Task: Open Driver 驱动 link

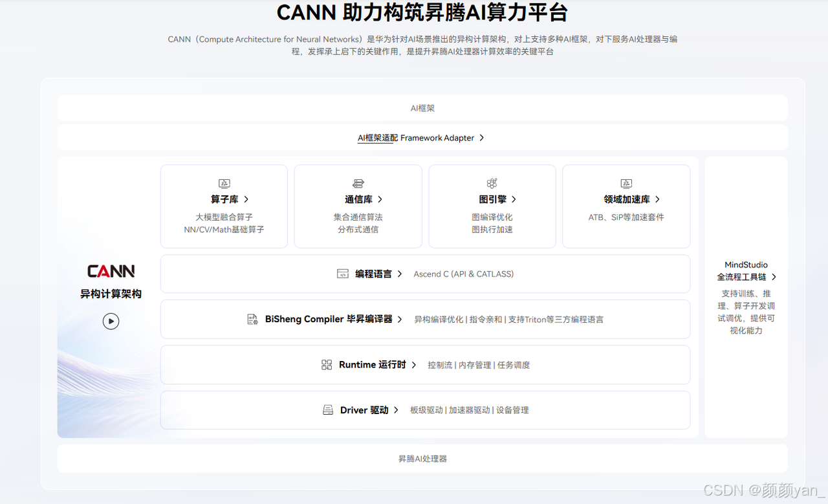Action: click(x=364, y=410)
